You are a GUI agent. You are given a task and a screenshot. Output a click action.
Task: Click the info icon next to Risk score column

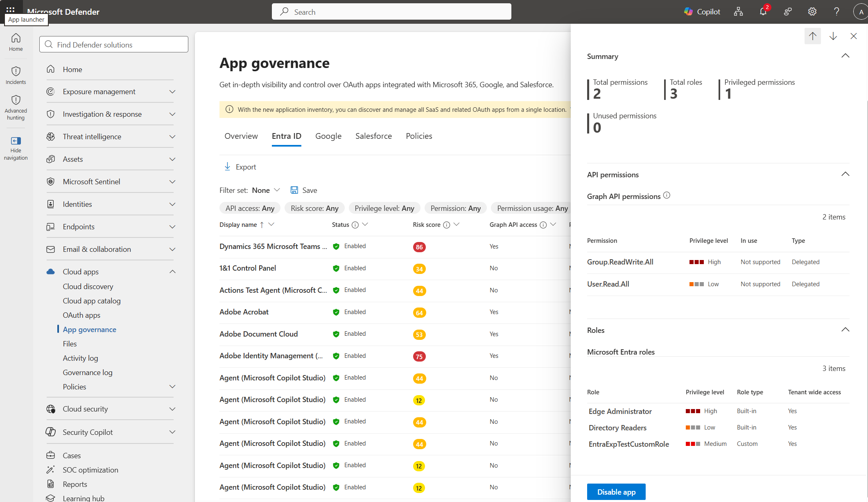447,225
